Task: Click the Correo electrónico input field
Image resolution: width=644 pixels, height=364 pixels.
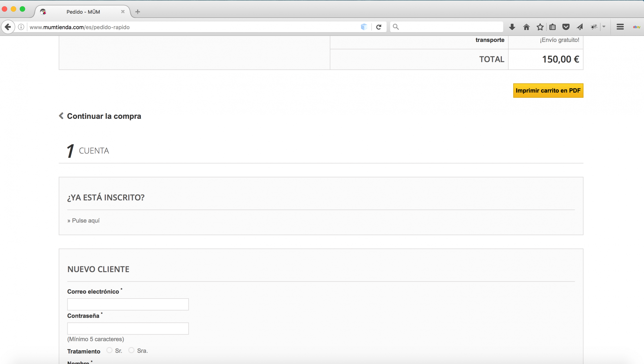Action: pos(128,304)
